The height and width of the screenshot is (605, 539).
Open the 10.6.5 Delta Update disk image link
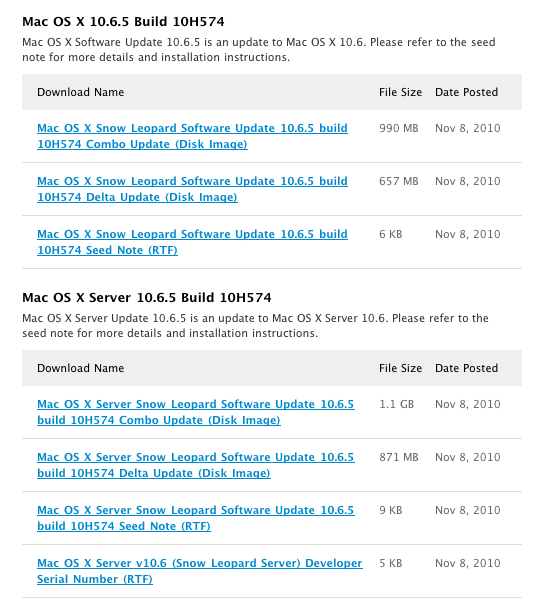[192, 189]
